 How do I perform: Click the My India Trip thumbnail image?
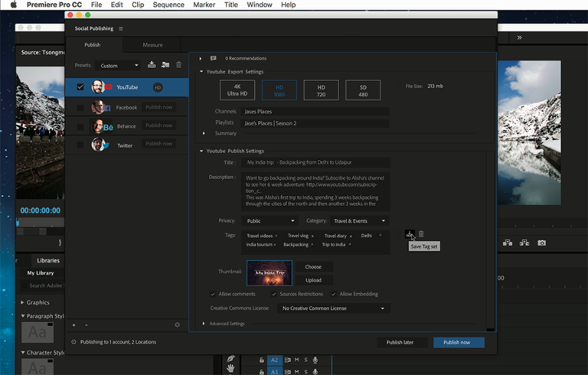coord(269,273)
